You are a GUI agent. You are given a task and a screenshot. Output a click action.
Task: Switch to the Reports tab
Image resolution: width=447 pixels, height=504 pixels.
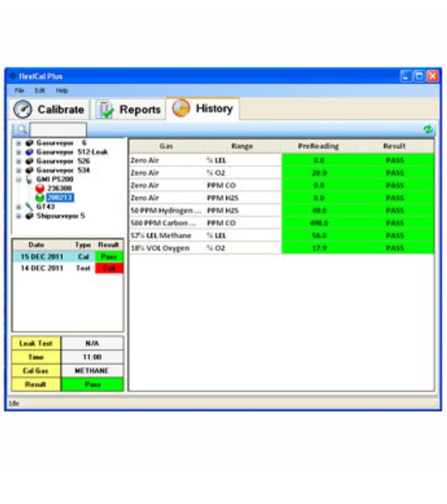click(128, 109)
